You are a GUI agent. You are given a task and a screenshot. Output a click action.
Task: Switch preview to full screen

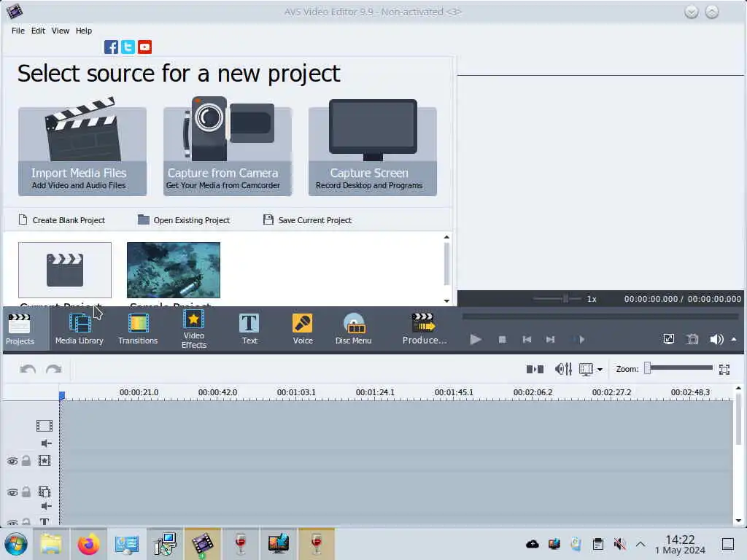pos(669,340)
